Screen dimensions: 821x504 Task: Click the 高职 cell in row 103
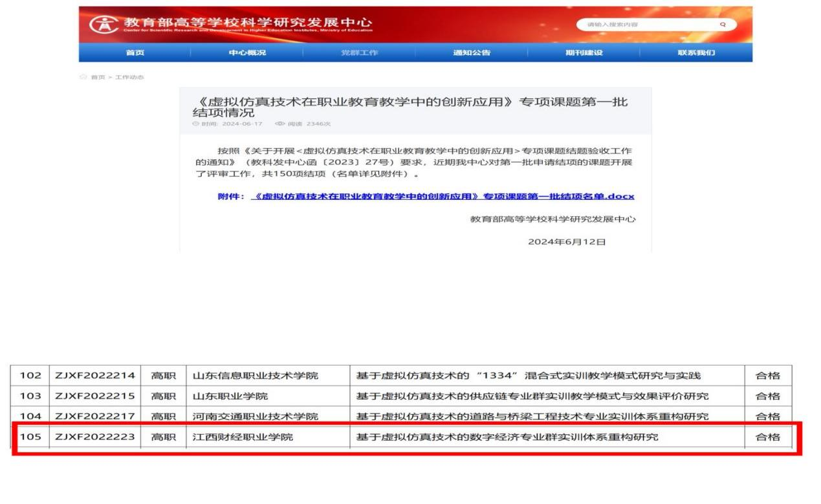click(164, 396)
